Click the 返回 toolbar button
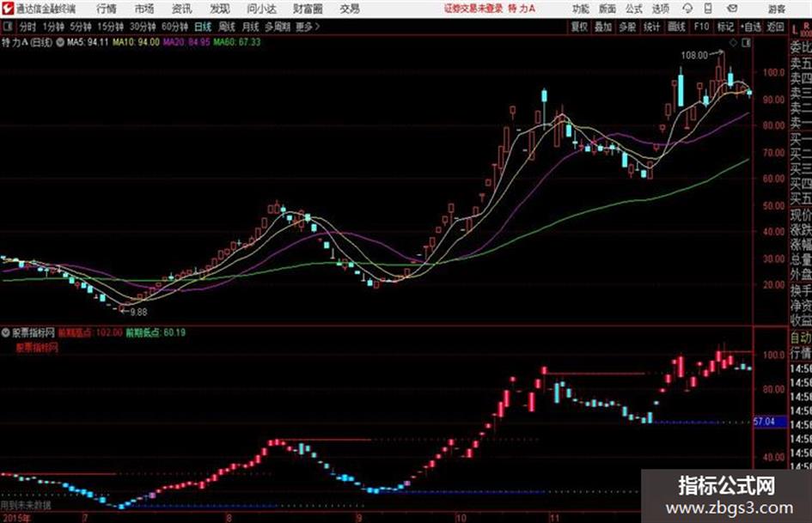 tap(775, 27)
